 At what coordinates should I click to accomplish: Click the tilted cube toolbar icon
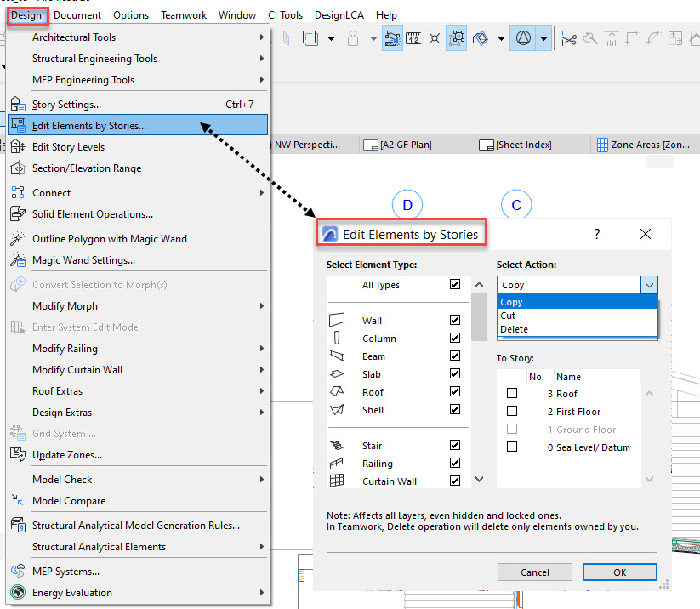click(481, 38)
